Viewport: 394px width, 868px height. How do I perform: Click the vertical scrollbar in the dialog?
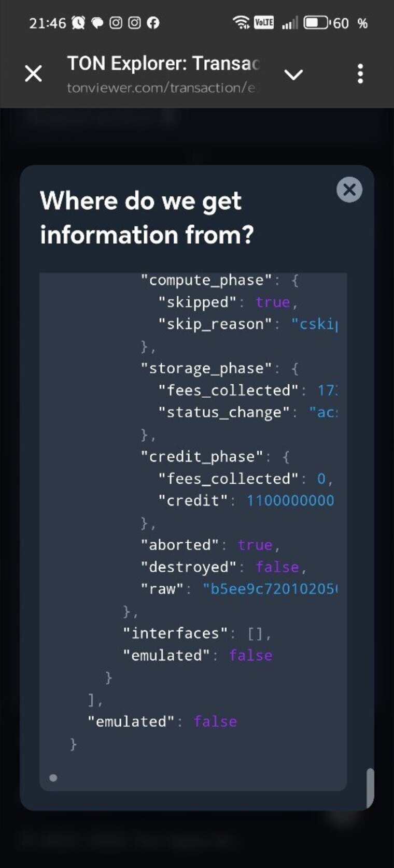click(370, 787)
